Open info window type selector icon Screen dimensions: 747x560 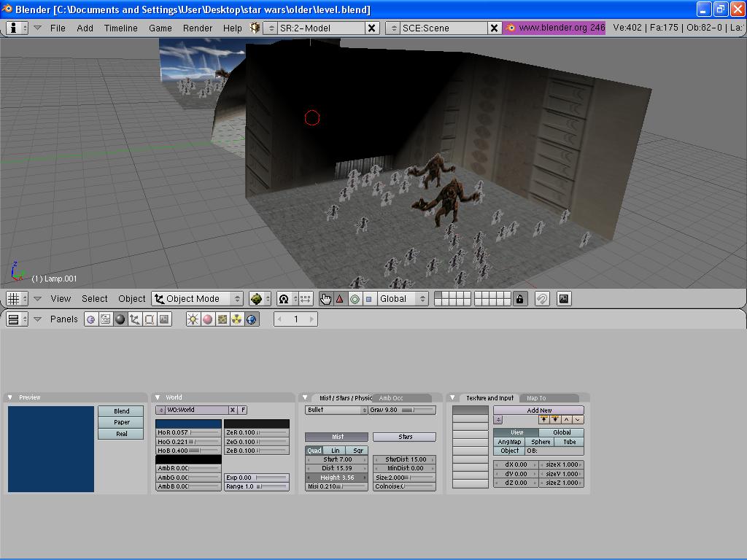[18, 28]
